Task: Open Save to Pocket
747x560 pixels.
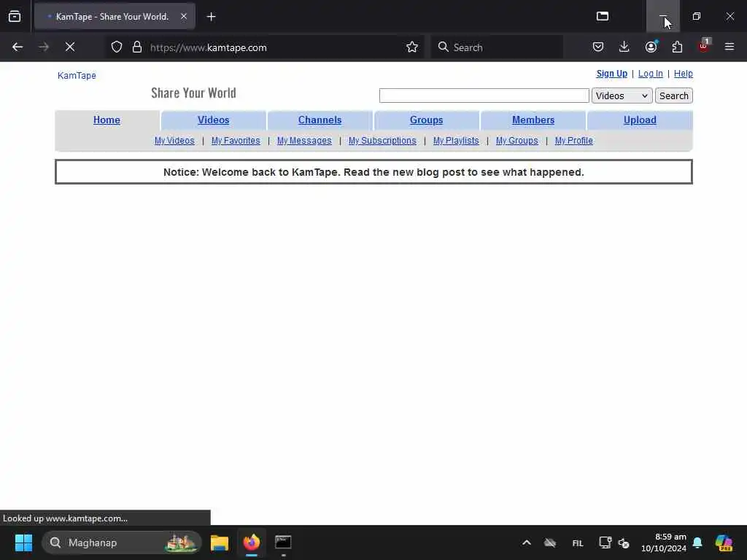Action: coord(598,47)
